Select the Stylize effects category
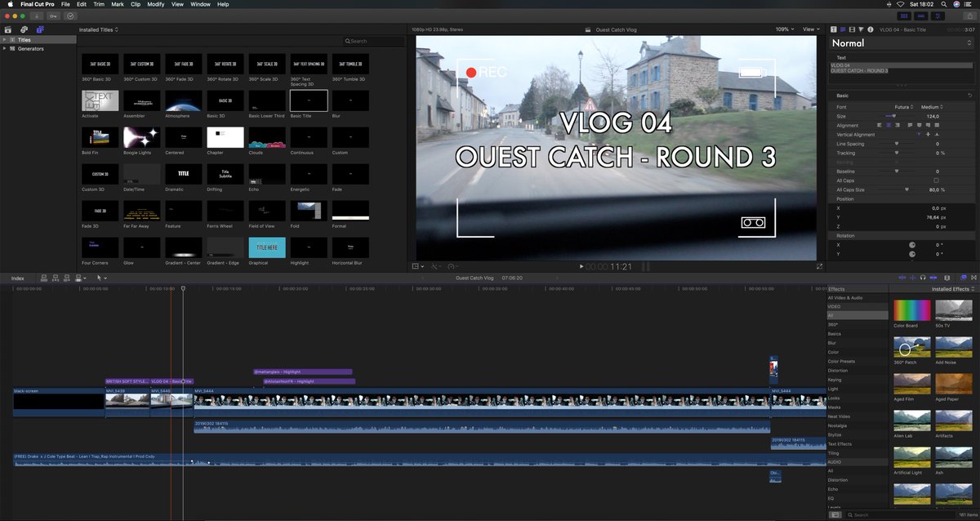This screenshot has width=980, height=521. (857, 434)
